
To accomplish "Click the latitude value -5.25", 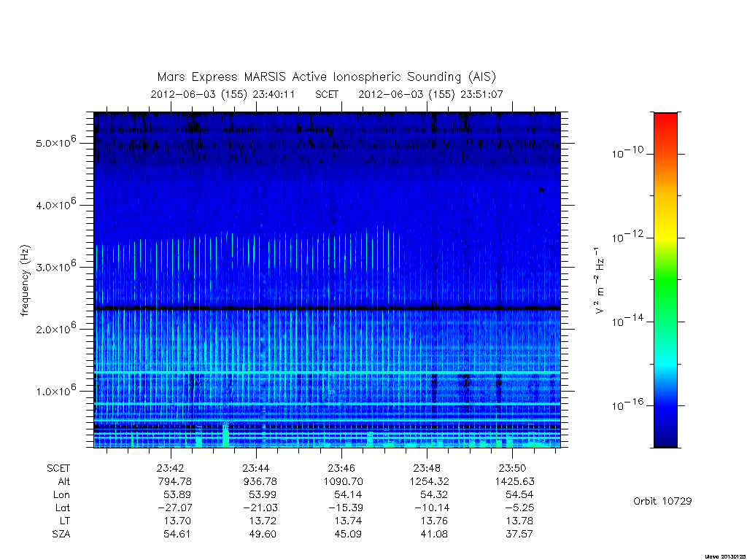I will [x=519, y=507].
